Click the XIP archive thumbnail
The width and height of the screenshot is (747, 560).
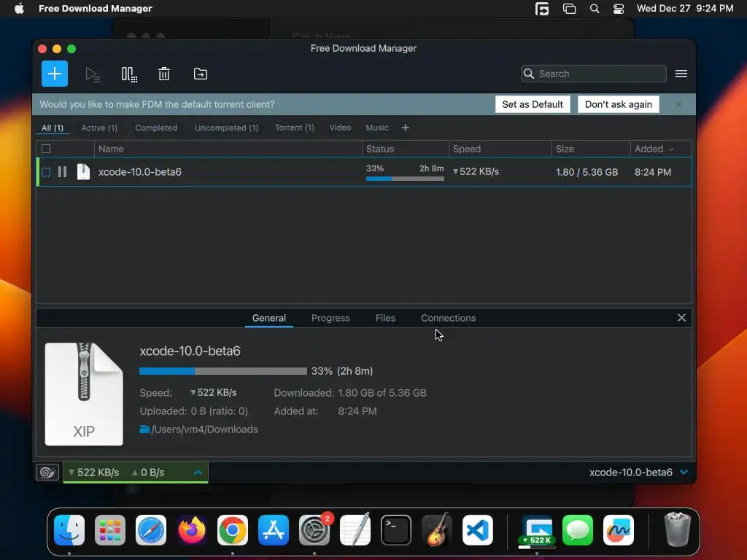click(x=84, y=394)
